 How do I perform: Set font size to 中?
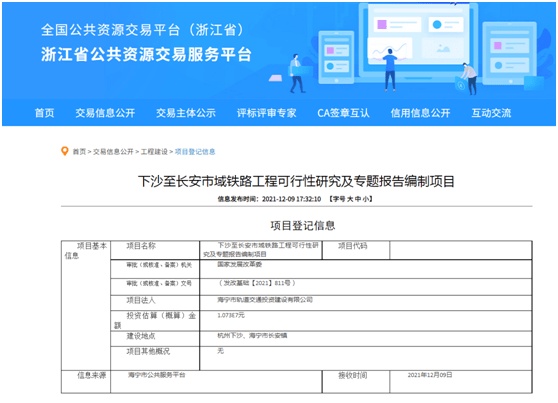358,199
